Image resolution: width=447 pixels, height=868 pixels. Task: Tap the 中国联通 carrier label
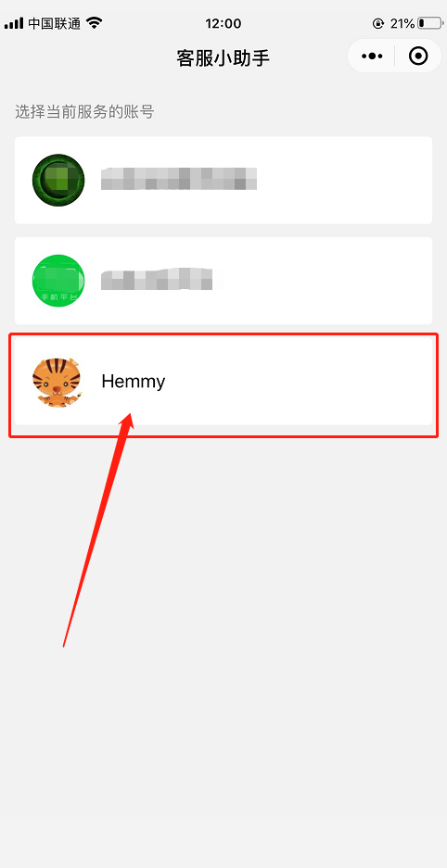coord(55,23)
